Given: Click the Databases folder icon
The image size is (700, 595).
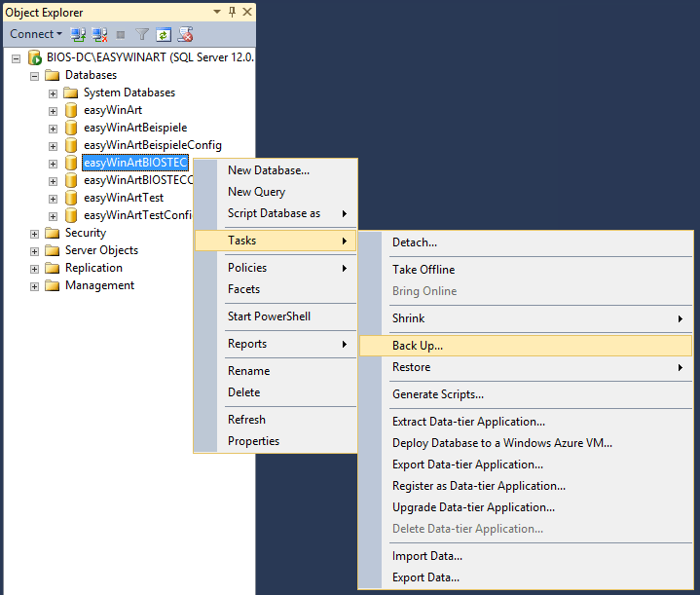Looking at the screenshot, I should coord(53,75).
